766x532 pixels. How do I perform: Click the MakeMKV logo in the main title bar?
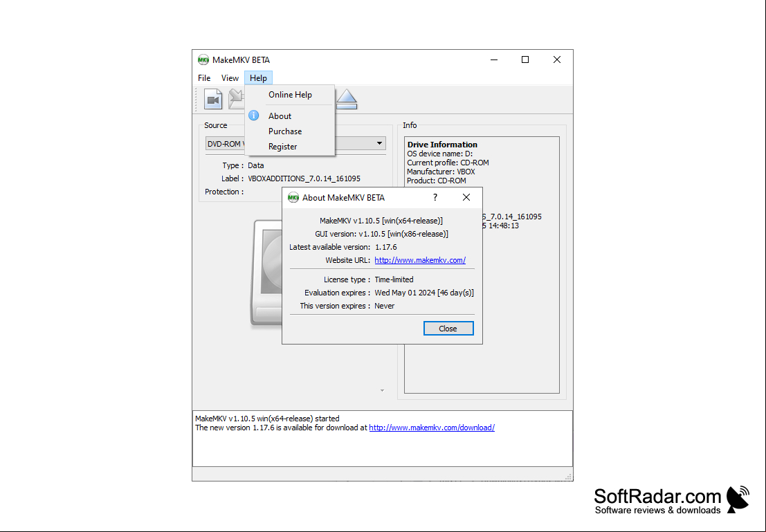point(203,60)
